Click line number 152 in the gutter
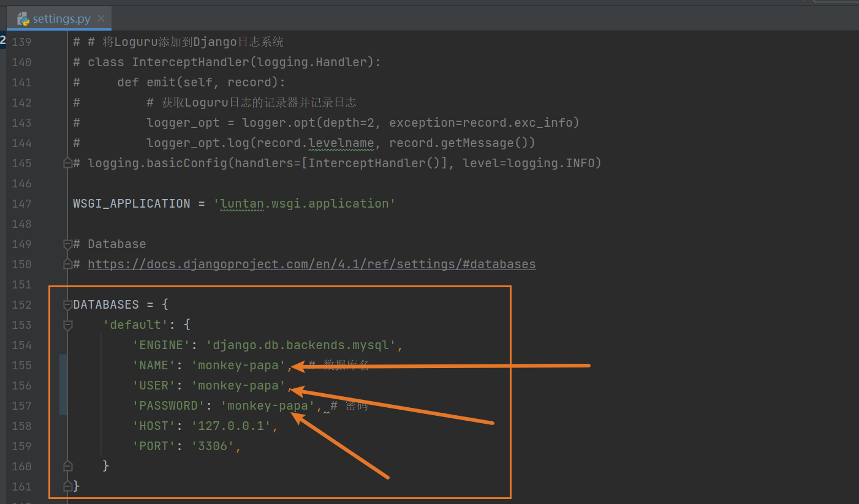This screenshot has width=859, height=504. (21, 305)
